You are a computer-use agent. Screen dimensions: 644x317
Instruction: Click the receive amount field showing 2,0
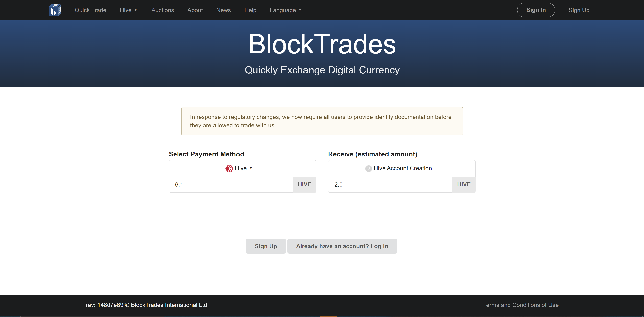coord(390,185)
